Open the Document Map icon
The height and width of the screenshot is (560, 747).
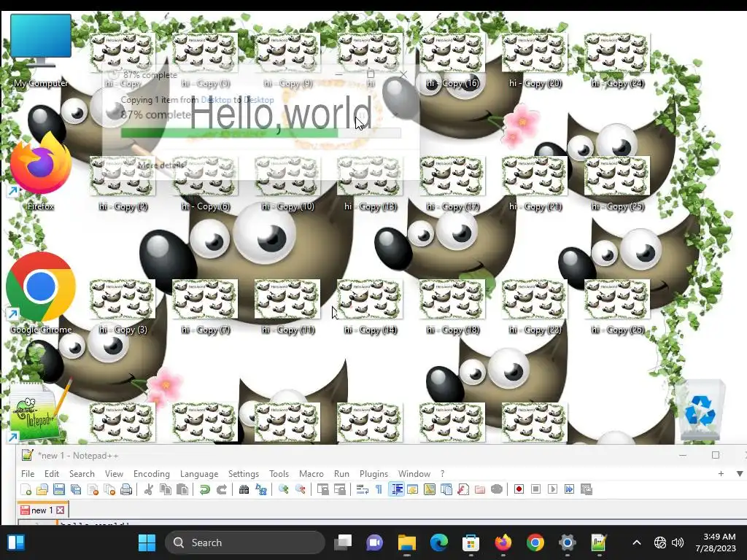click(x=429, y=489)
